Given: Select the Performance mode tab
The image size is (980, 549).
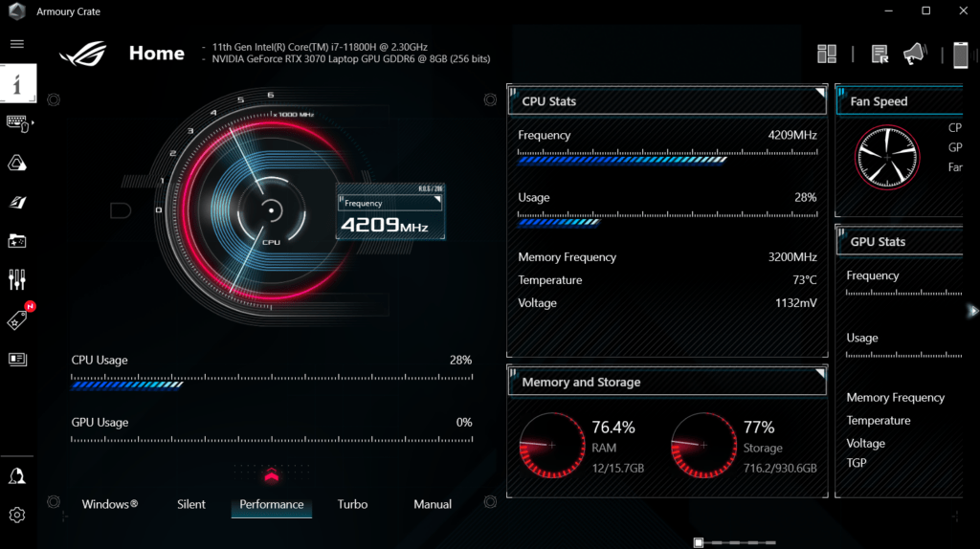Looking at the screenshot, I should tap(272, 504).
